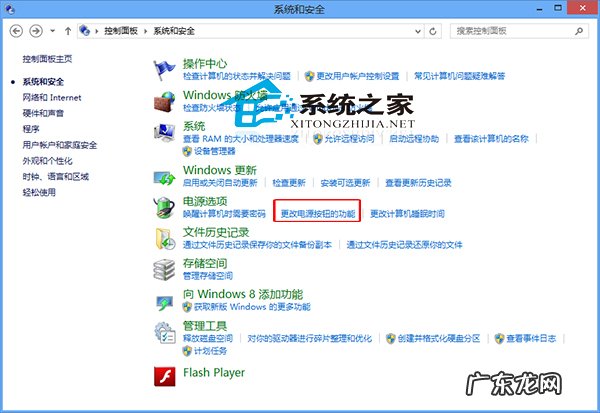Click the shield icon beside 允许远程访问
The image size is (600, 413).
318,139
